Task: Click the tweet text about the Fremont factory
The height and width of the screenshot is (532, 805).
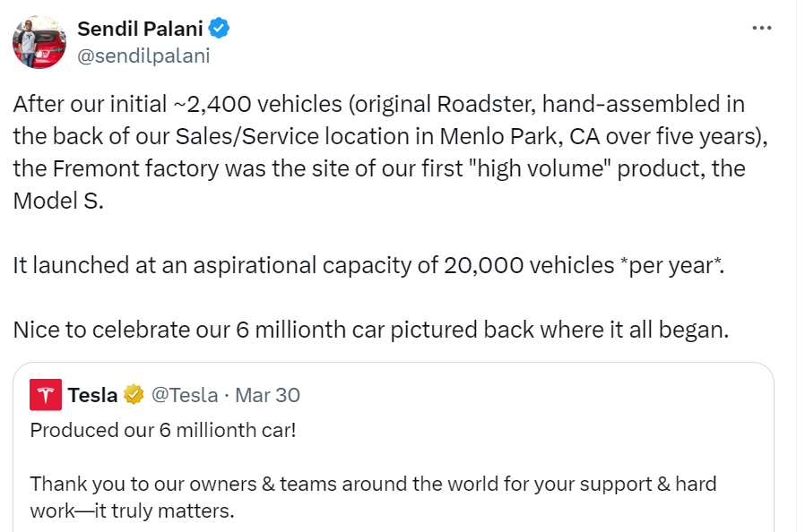Action: click(379, 168)
